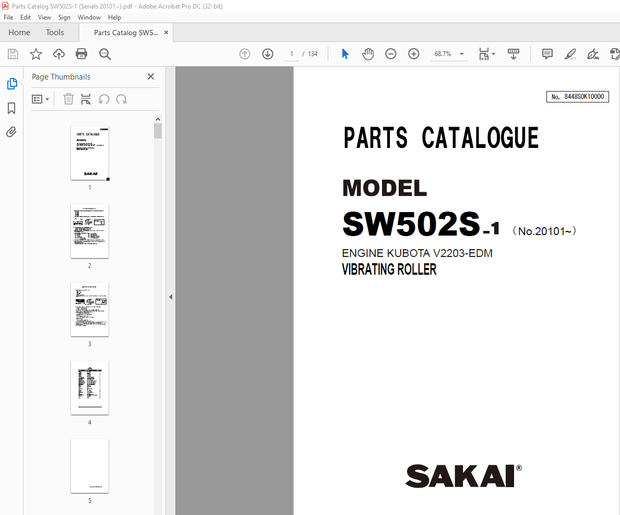Switch to the Tools tab
The height and width of the screenshot is (515, 620).
[55, 32]
